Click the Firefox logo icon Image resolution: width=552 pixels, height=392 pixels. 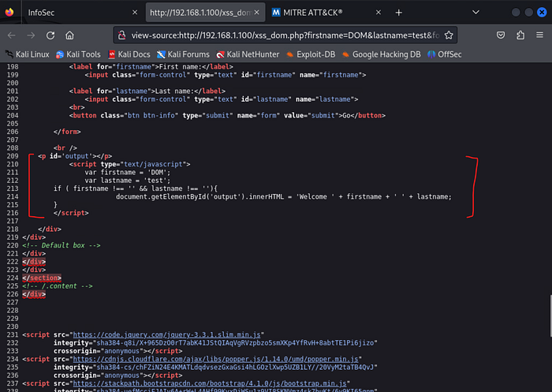point(9,13)
